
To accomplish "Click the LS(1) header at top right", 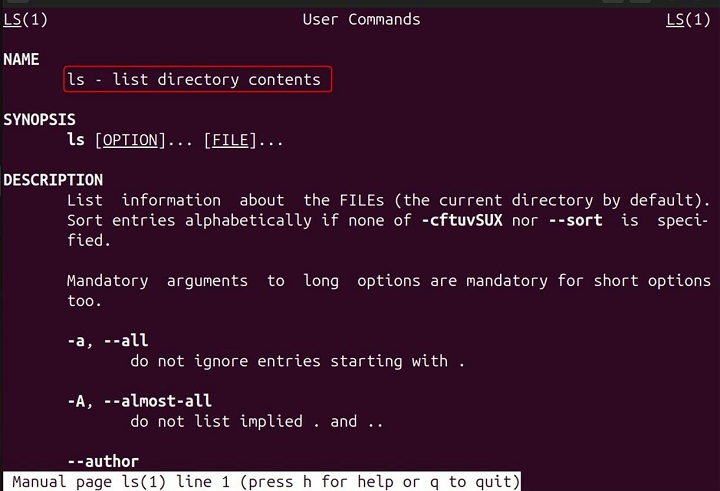I will 688,19.
